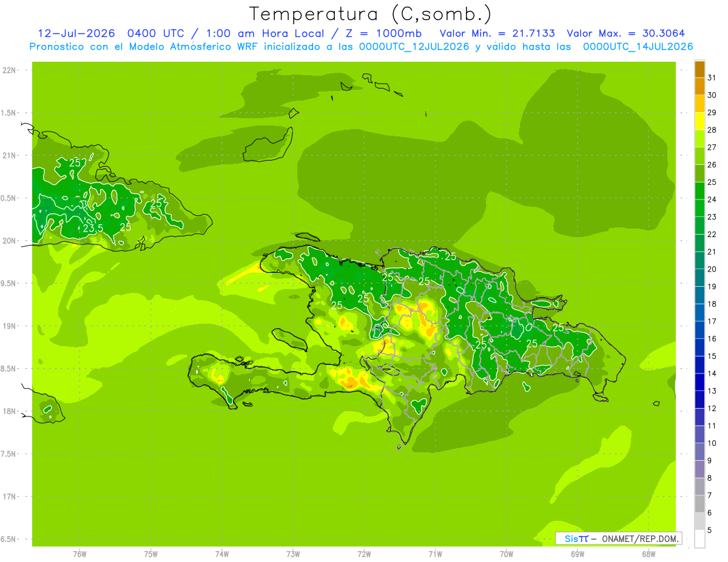Pick the dark orange swatch above 31 in legend

699,69
